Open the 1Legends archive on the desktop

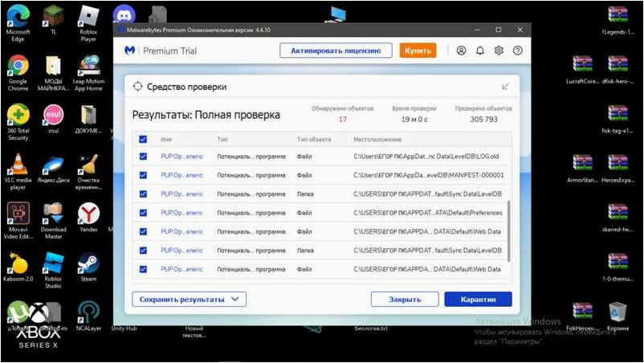[618, 21]
